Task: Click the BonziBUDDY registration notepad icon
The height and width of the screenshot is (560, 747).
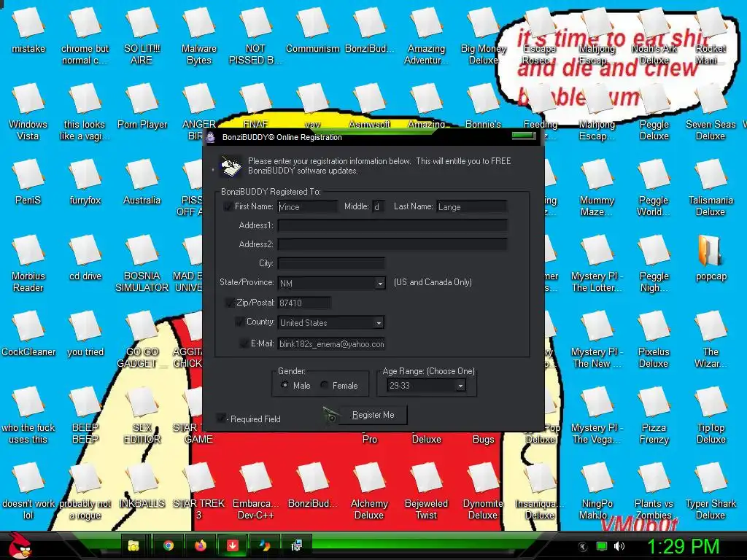Action: (231, 166)
